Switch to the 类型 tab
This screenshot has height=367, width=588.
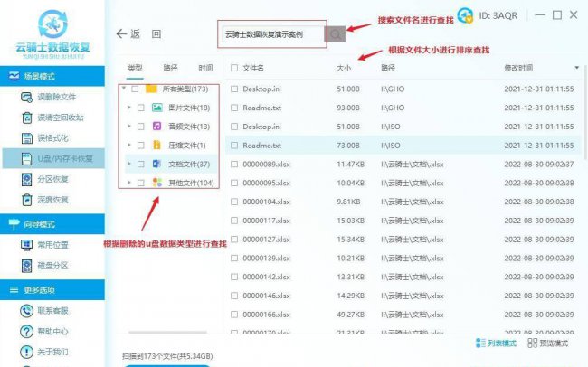point(135,68)
